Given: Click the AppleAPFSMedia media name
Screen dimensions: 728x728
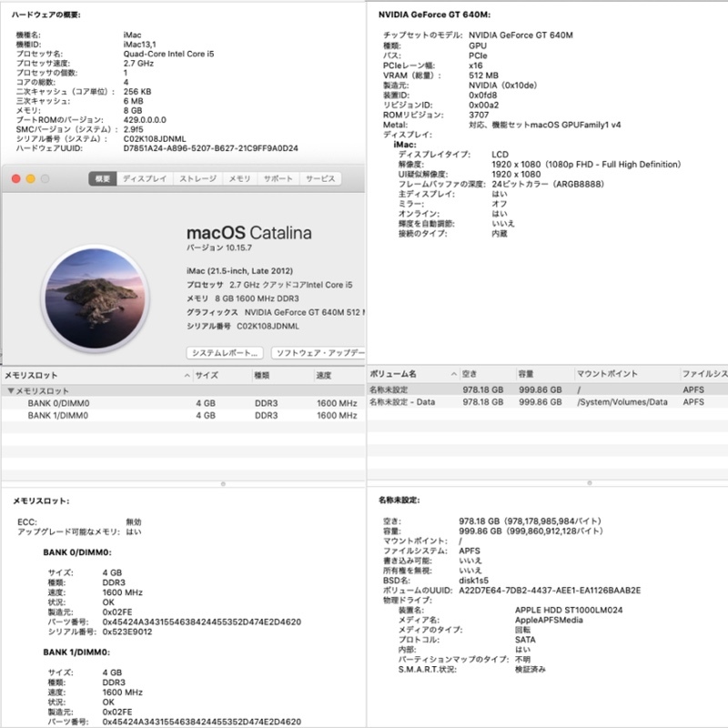Looking at the screenshot, I should click(549, 620).
